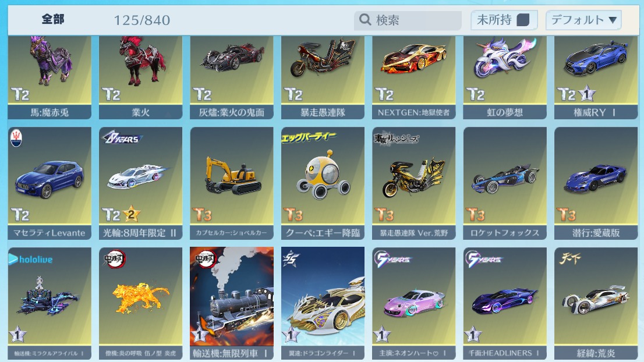Screen dimensions: 644x362
Task: Pick the 暴走愚連隊 motorcycle skin
Action: pos(323,77)
